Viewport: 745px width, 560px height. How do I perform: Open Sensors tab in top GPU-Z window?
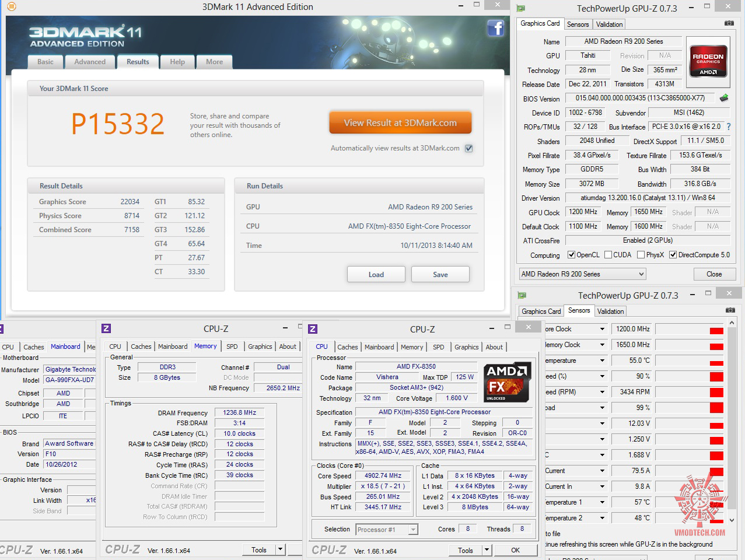(x=578, y=24)
